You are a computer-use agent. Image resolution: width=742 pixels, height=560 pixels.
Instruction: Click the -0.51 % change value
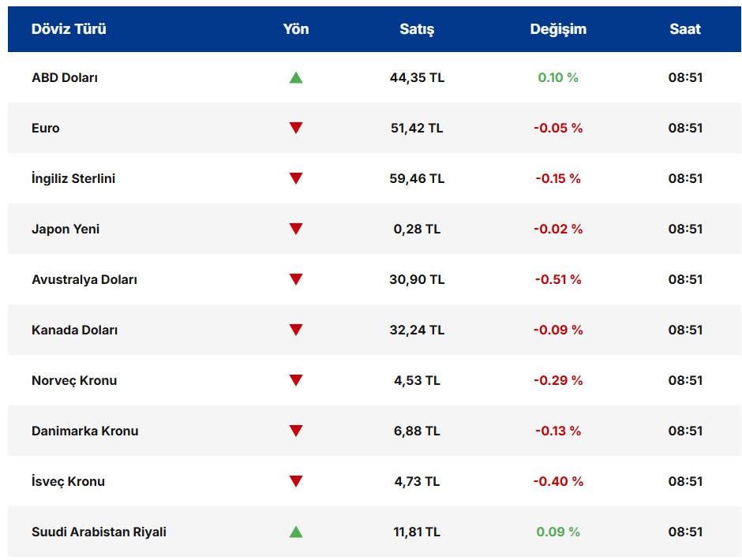pyautogui.click(x=558, y=279)
